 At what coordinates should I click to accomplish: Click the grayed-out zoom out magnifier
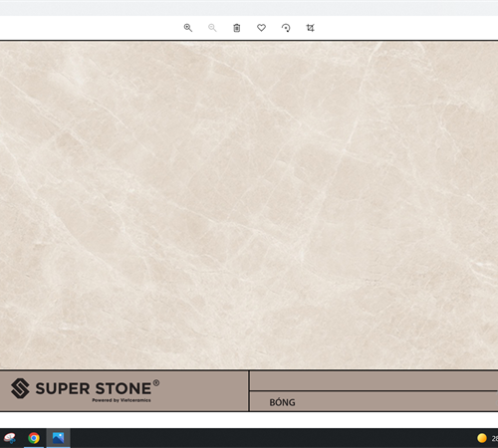point(212,28)
